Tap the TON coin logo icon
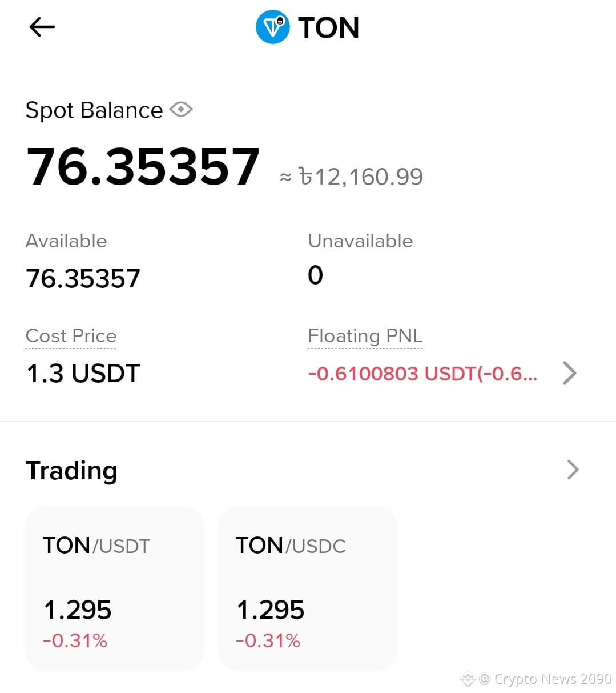The height and width of the screenshot is (693, 616). tap(273, 27)
